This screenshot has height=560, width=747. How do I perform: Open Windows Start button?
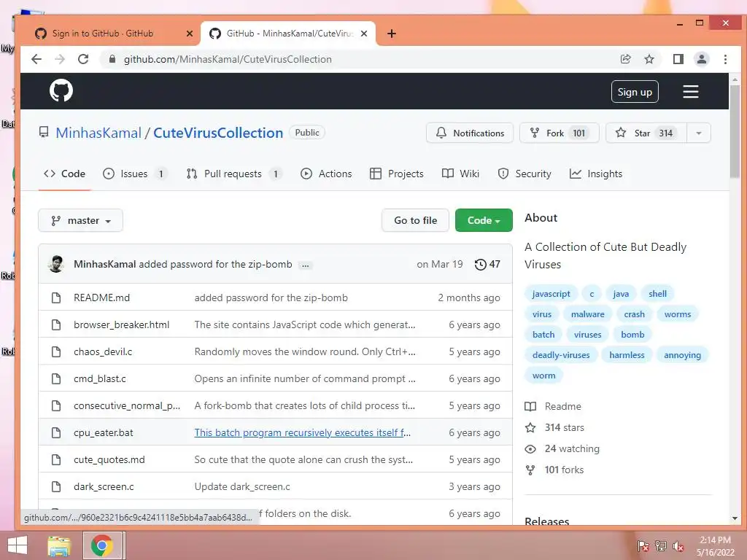[x=18, y=545]
